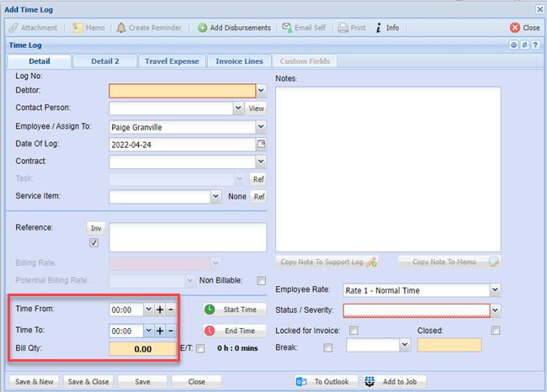
Task: Click the Add to Job button
Action: [395, 381]
